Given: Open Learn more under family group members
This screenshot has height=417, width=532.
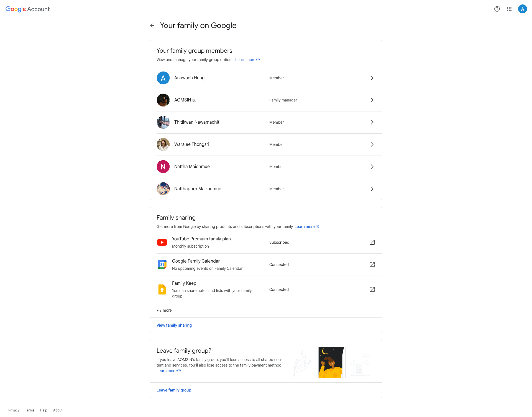Looking at the screenshot, I should [245, 60].
